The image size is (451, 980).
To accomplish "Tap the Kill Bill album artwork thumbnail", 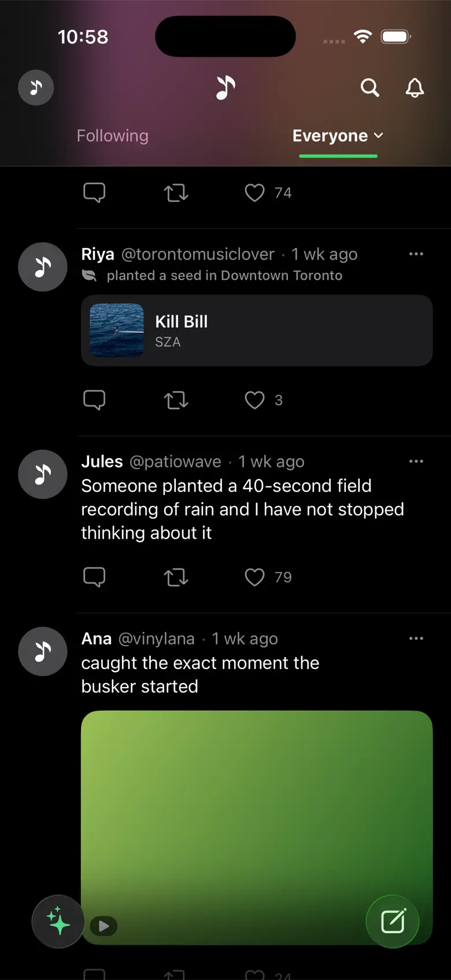I will [x=117, y=331].
